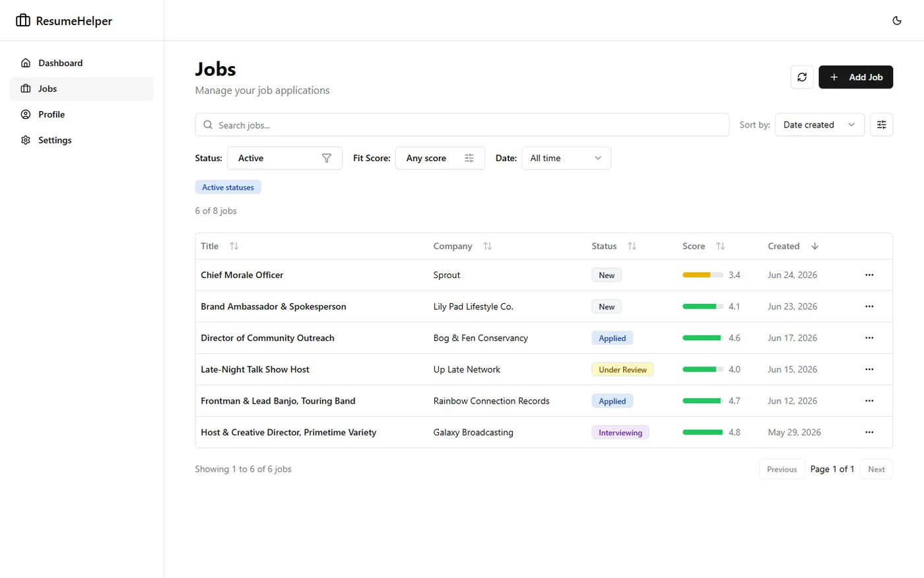Open the Late-Night Talk Show Host job
The width and height of the screenshot is (924, 578).
[255, 369]
